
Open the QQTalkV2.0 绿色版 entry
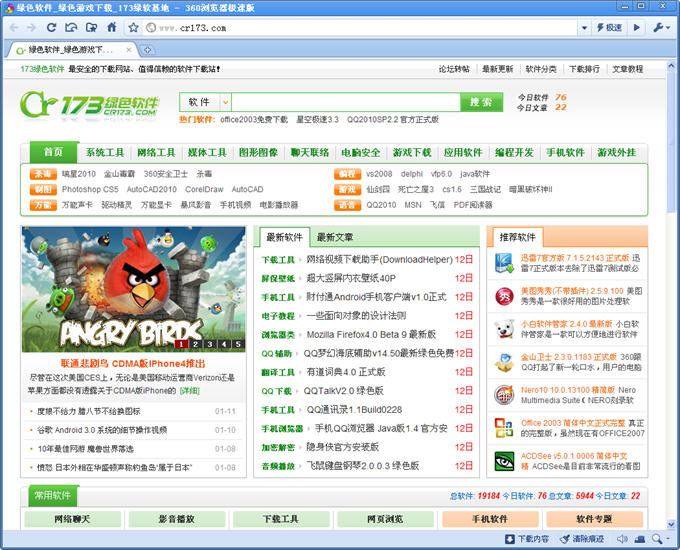click(343, 390)
